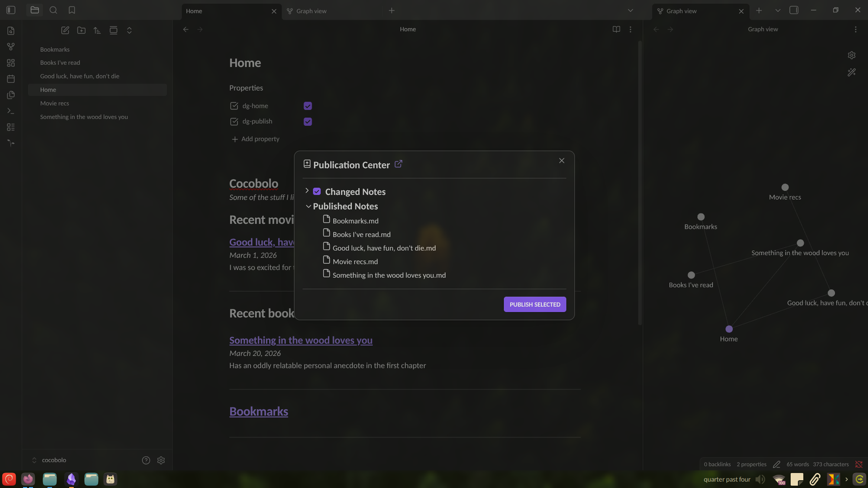Select Movie recs in file list

(x=55, y=104)
